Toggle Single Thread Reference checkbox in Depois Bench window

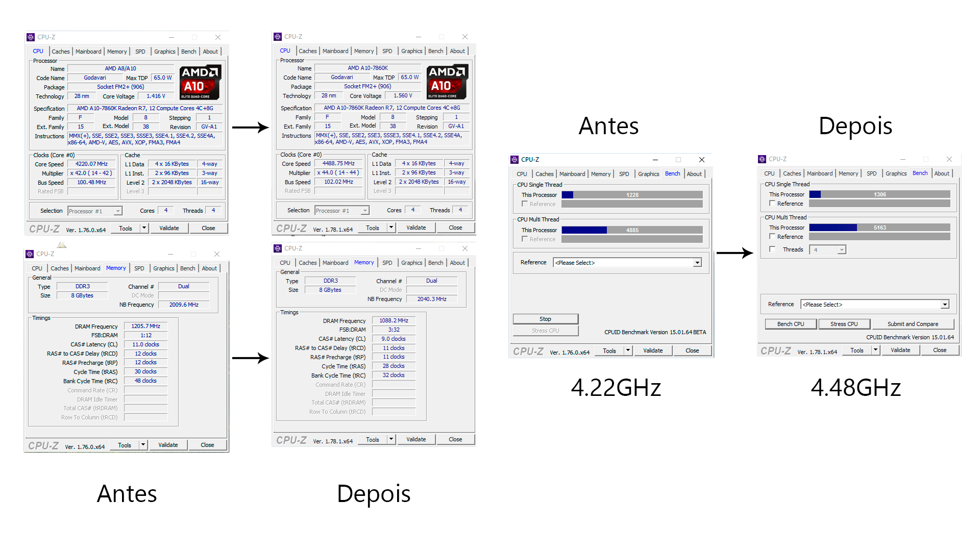(x=772, y=204)
